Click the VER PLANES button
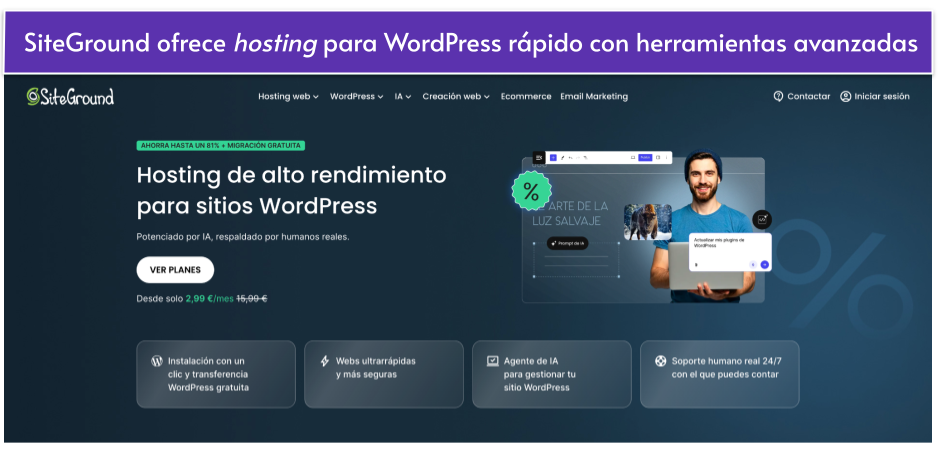Screen dimensions: 938x451 click(x=175, y=270)
